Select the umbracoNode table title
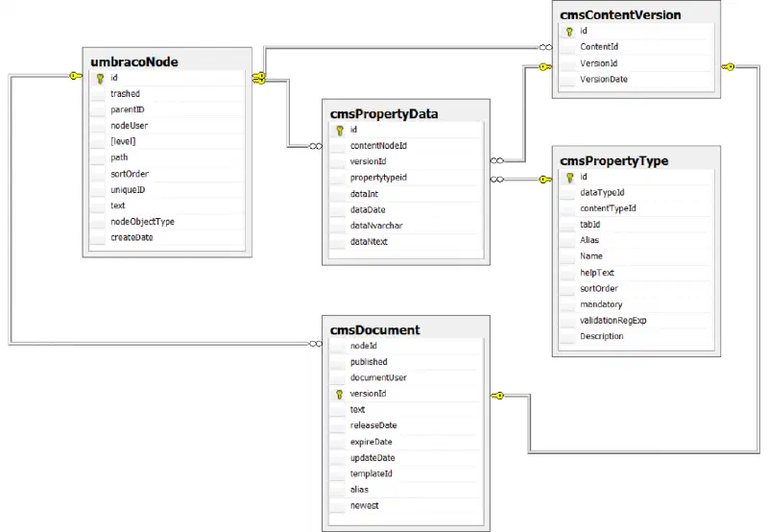The height and width of the screenshot is (532, 768). click(x=134, y=61)
